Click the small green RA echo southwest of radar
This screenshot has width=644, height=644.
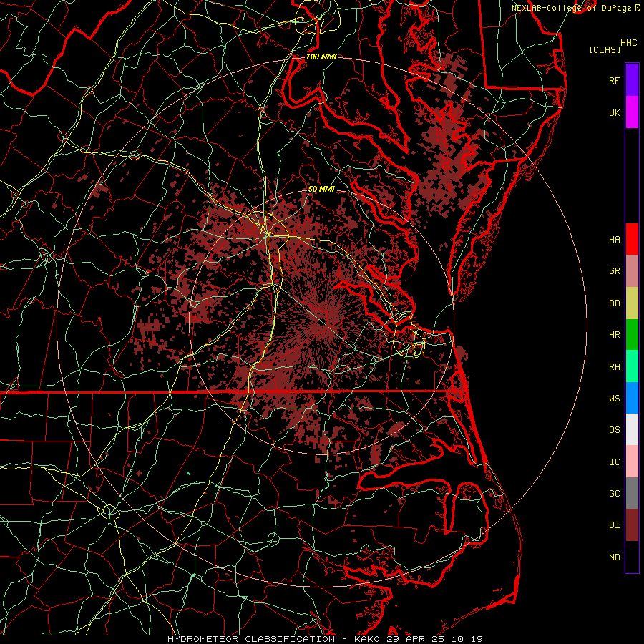point(188,473)
